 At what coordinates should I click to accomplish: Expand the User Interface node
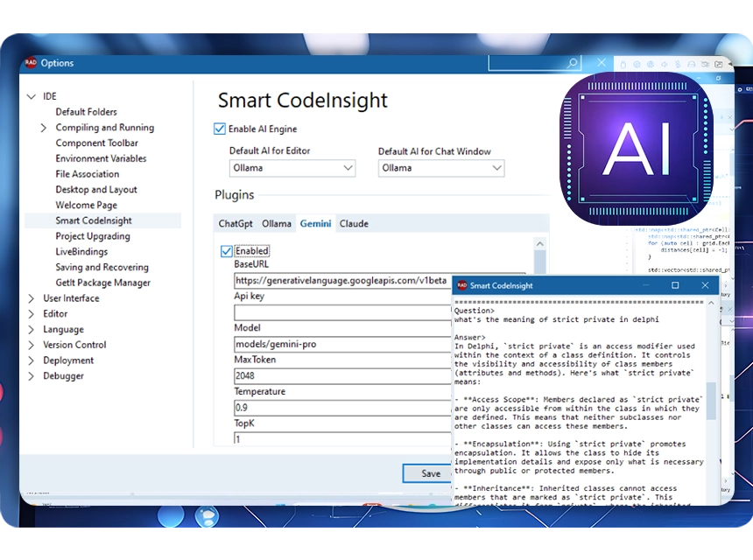click(x=32, y=298)
